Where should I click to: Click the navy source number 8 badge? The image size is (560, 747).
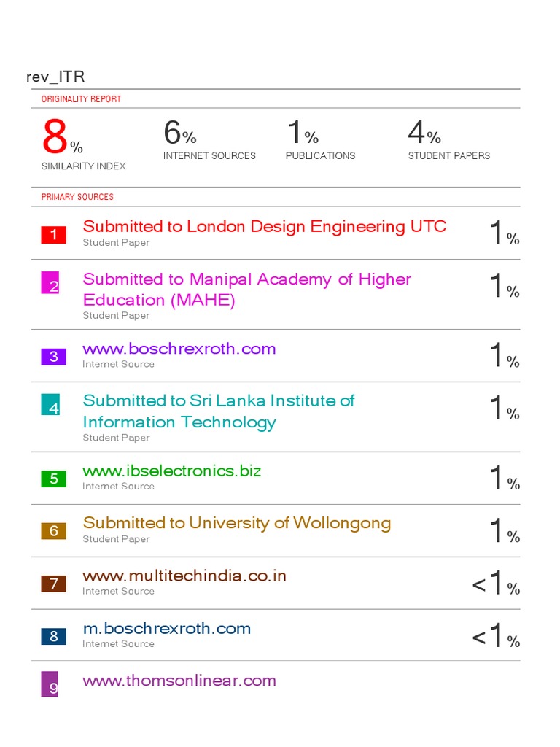tap(53, 636)
